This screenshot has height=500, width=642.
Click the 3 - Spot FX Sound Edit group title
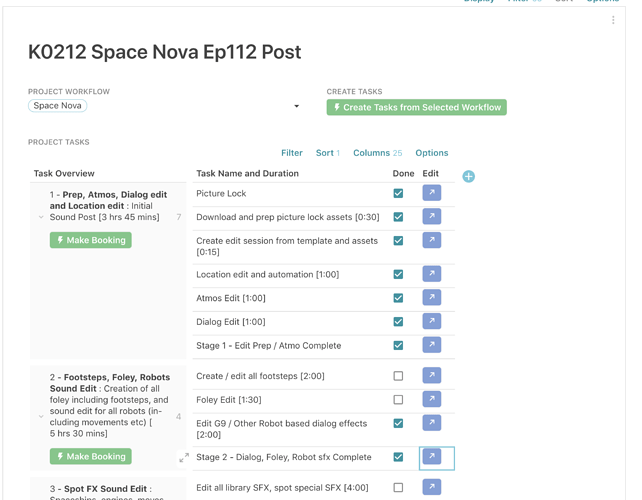(x=101, y=489)
